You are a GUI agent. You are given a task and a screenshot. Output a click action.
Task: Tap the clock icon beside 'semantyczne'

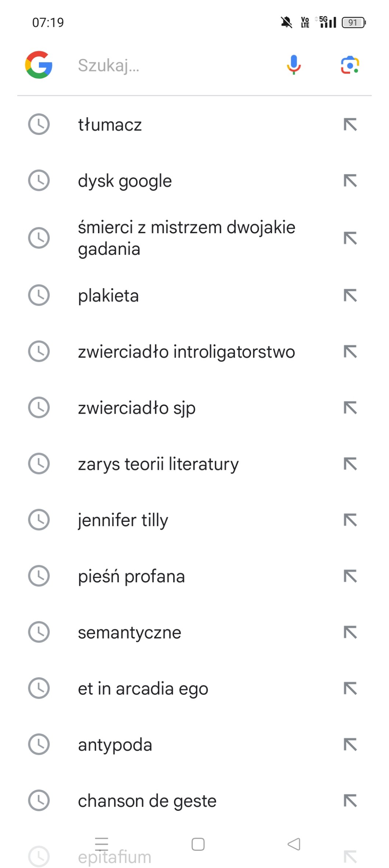pyautogui.click(x=39, y=632)
